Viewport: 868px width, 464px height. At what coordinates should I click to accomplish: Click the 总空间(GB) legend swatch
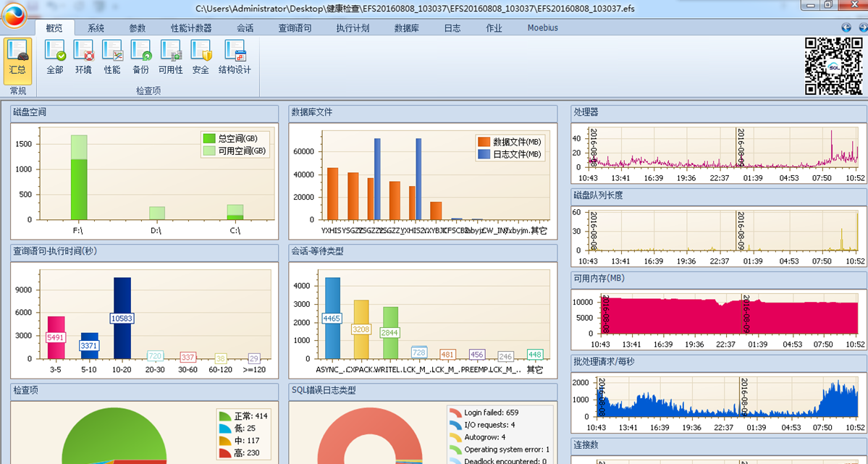pyautogui.click(x=209, y=138)
